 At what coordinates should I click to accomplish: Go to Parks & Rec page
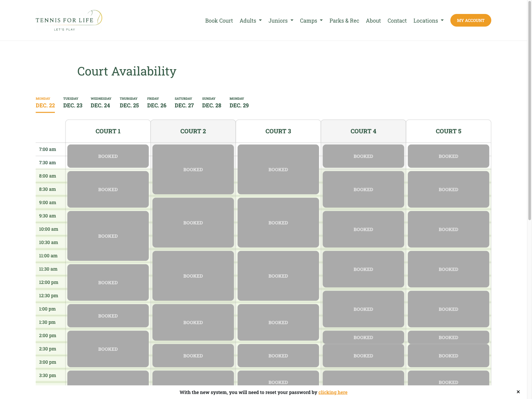[x=344, y=21]
